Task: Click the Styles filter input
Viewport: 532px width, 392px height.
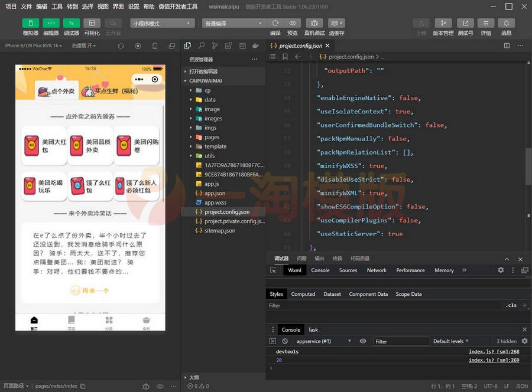Action: tap(384, 305)
